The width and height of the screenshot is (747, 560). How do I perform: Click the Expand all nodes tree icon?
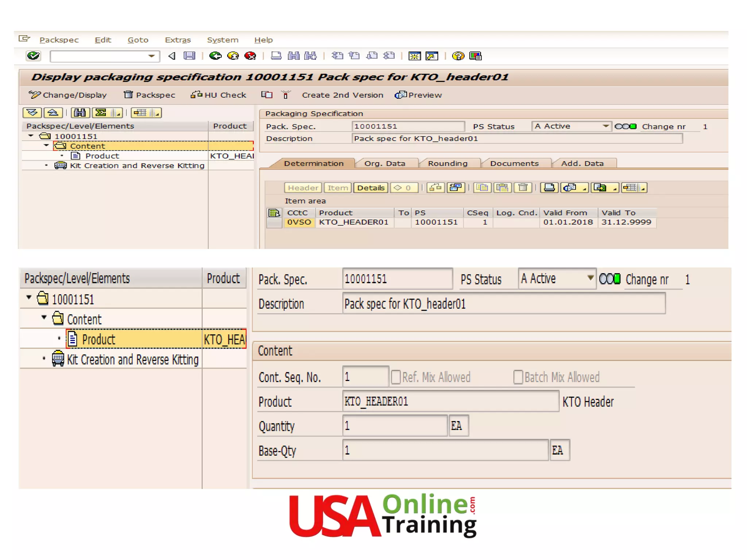32,113
